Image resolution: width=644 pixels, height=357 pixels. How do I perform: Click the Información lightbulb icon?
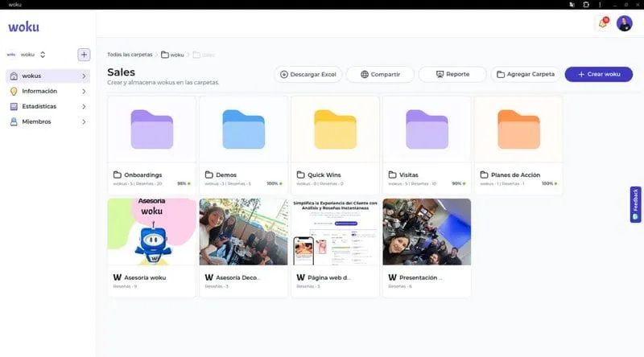coord(14,91)
